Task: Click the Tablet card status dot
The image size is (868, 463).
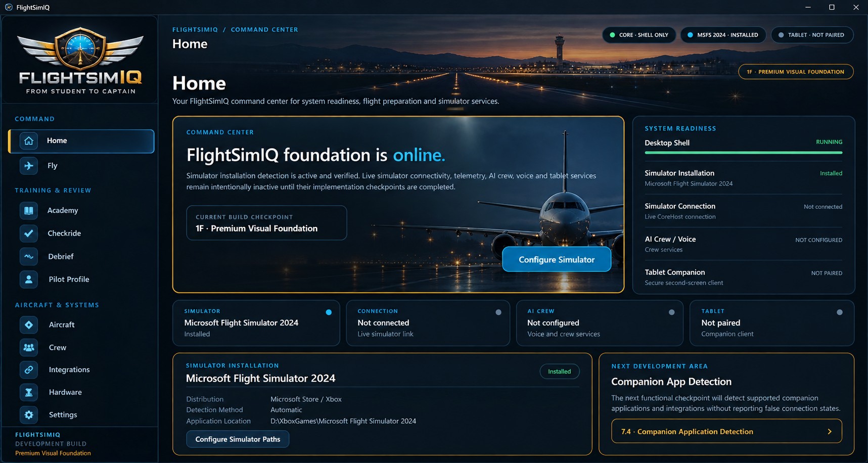Action: pyautogui.click(x=840, y=312)
